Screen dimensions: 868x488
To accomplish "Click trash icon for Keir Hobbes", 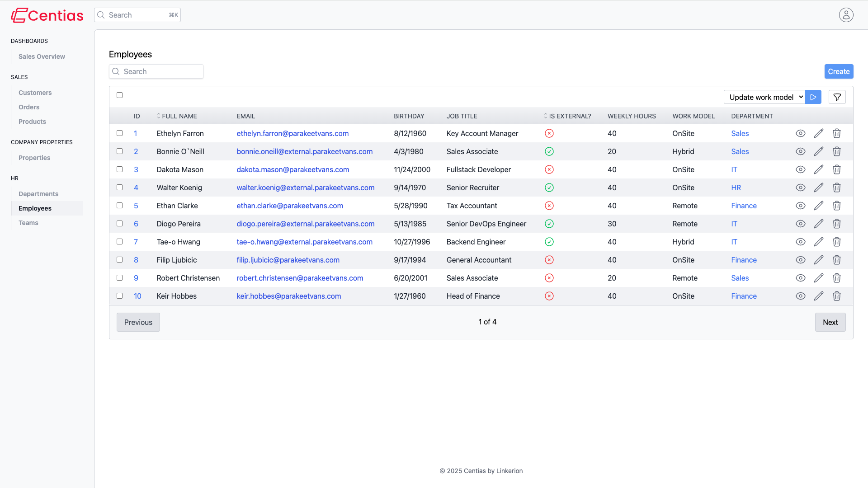I will coord(836,296).
